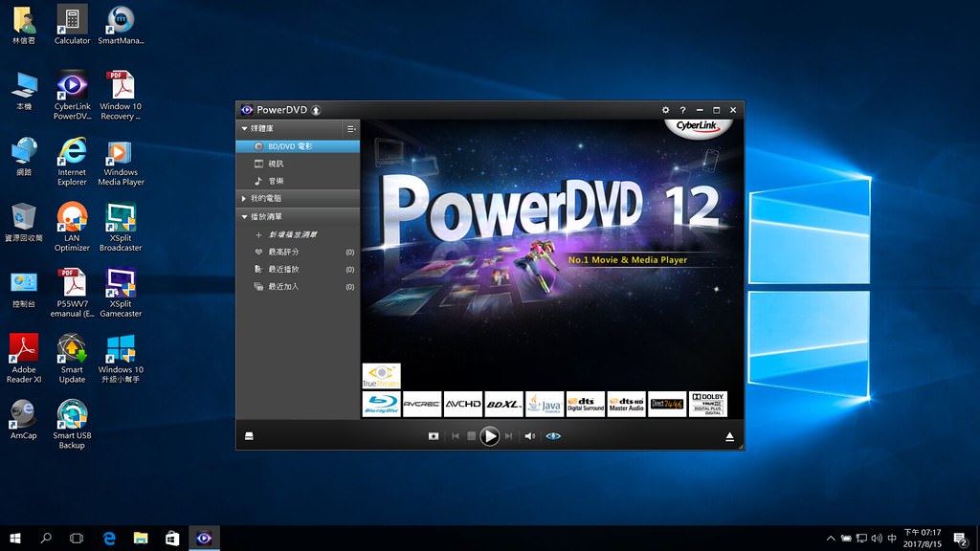Open File Explorer from taskbar

pyautogui.click(x=141, y=539)
